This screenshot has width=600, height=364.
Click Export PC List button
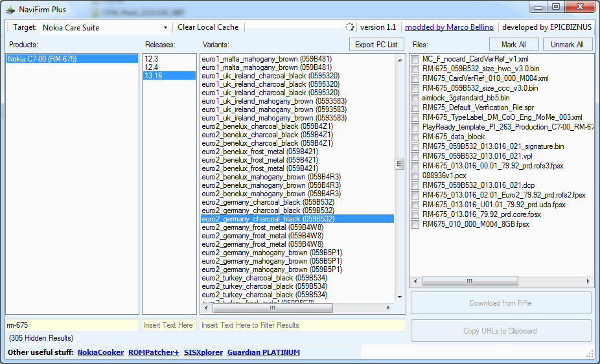pyautogui.click(x=376, y=44)
